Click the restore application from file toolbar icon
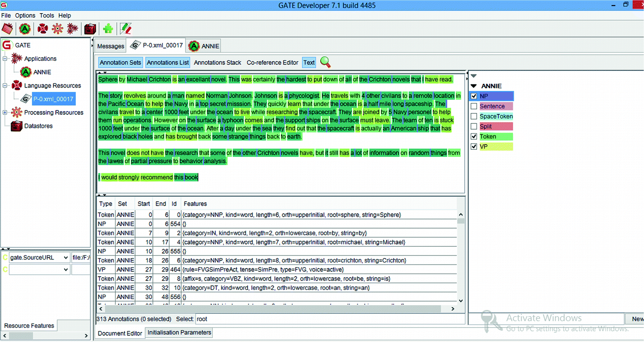The image size is (644, 342). [7, 29]
